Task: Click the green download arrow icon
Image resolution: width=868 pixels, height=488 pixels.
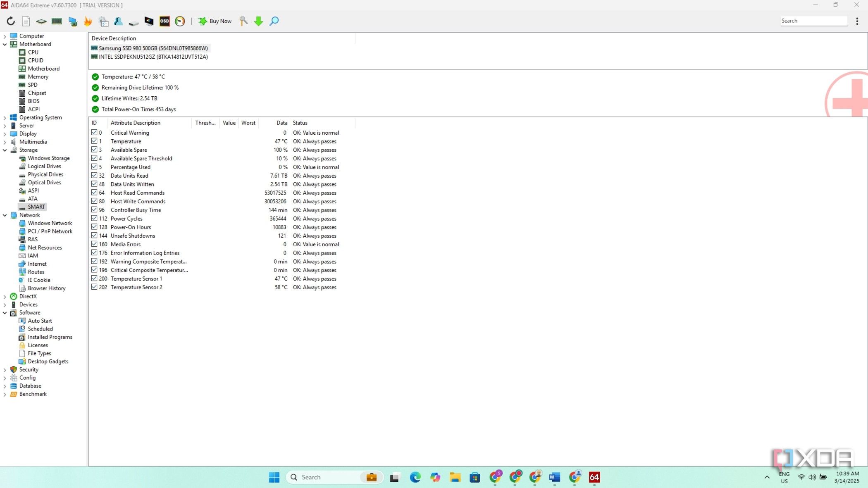Action: [259, 21]
